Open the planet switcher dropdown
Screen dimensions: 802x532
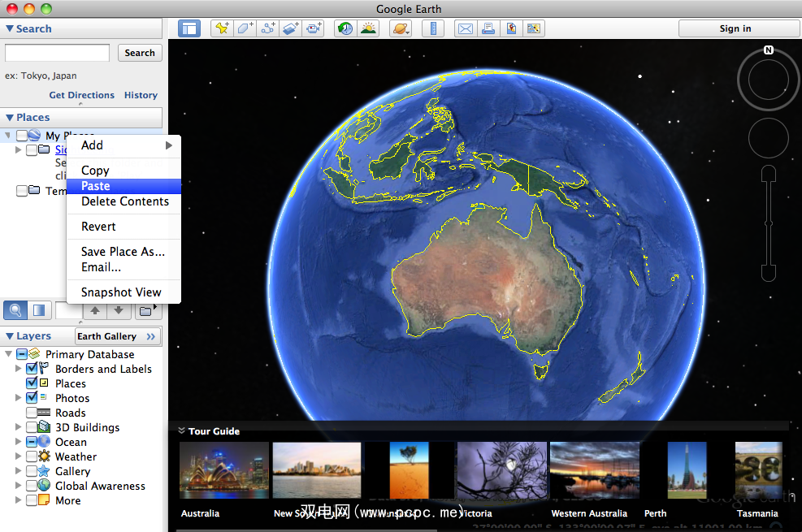pos(401,28)
